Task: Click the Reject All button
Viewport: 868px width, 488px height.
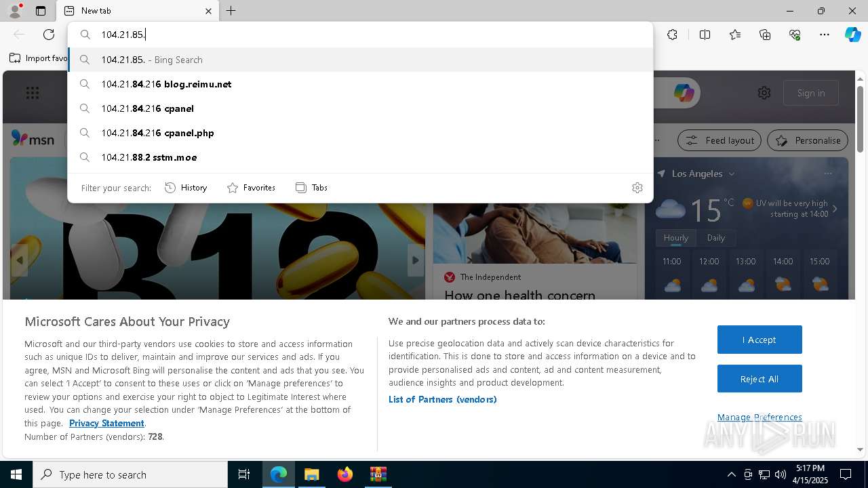Action: [x=759, y=379]
